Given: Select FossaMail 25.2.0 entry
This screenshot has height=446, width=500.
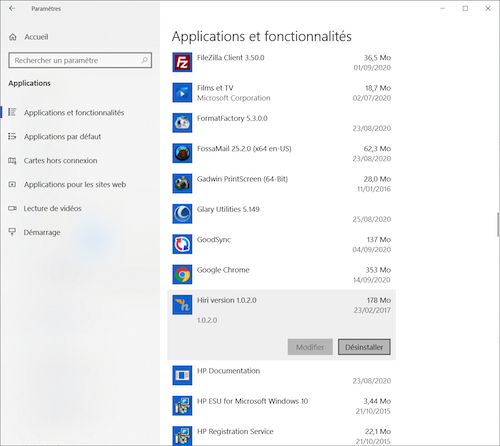Looking at the screenshot, I should tap(281, 153).
